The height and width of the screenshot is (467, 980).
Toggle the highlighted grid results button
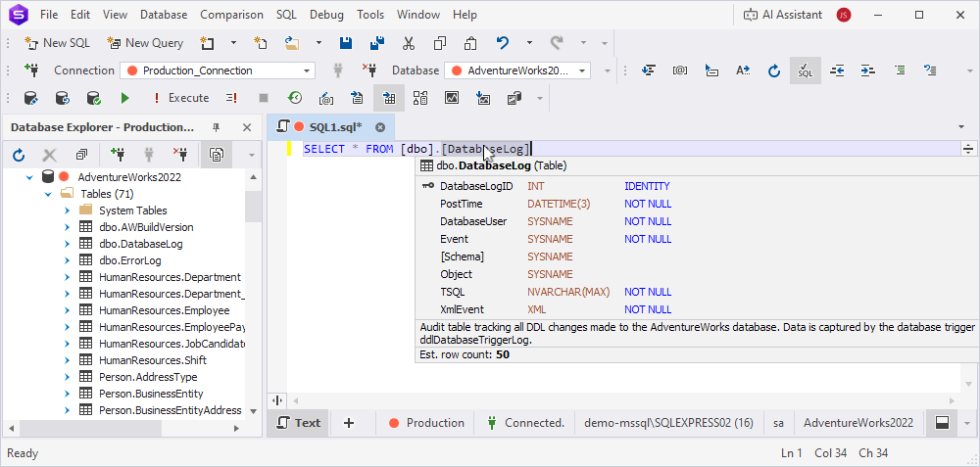[388, 98]
